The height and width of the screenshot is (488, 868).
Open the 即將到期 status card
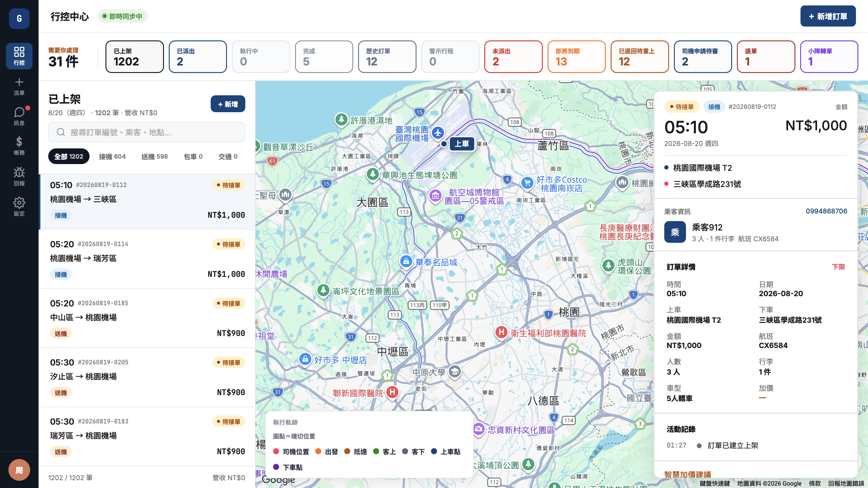(x=577, y=57)
